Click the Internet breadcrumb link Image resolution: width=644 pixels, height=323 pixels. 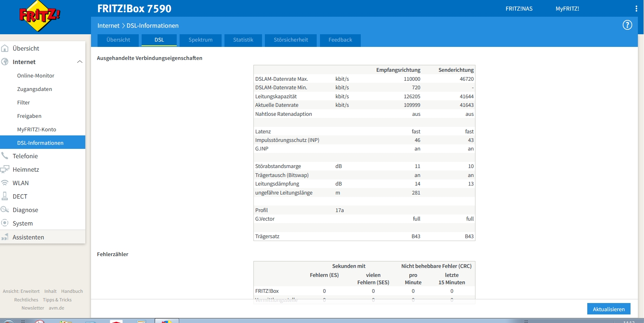tap(109, 26)
